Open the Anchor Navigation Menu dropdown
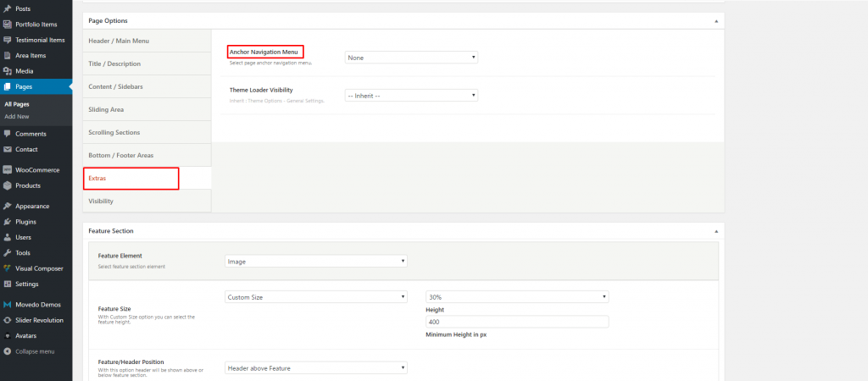The width and height of the screenshot is (868, 381). (411, 58)
